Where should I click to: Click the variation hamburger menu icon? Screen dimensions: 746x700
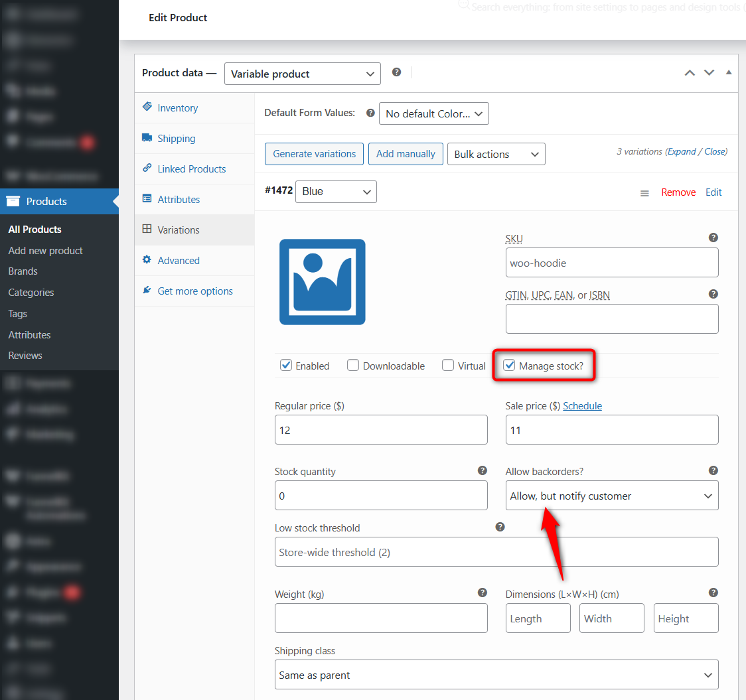[x=644, y=192]
